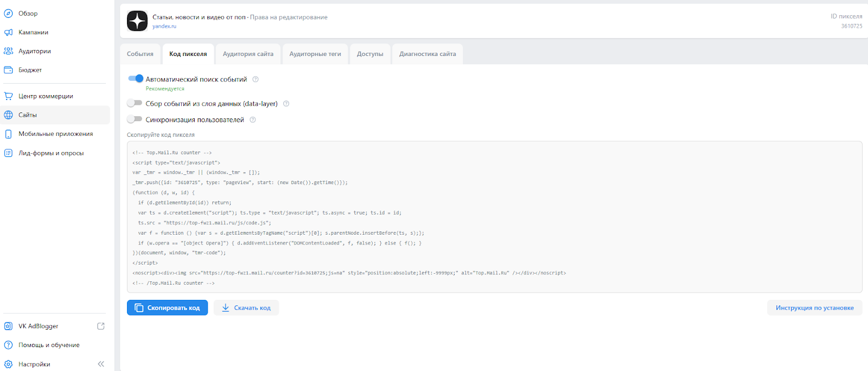This screenshot has width=868, height=371.
Task: Open the Overview (Обзор) sidebar icon
Action: point(8,14)
